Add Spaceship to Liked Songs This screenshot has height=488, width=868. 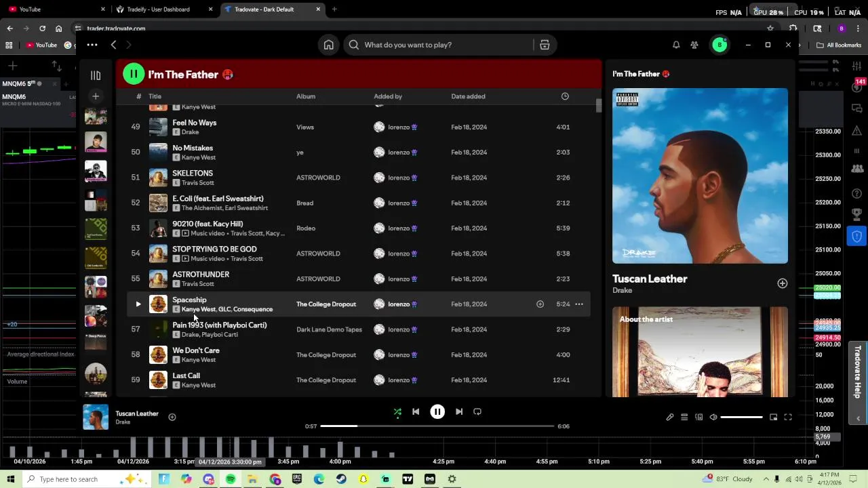[x=540, y=304]
